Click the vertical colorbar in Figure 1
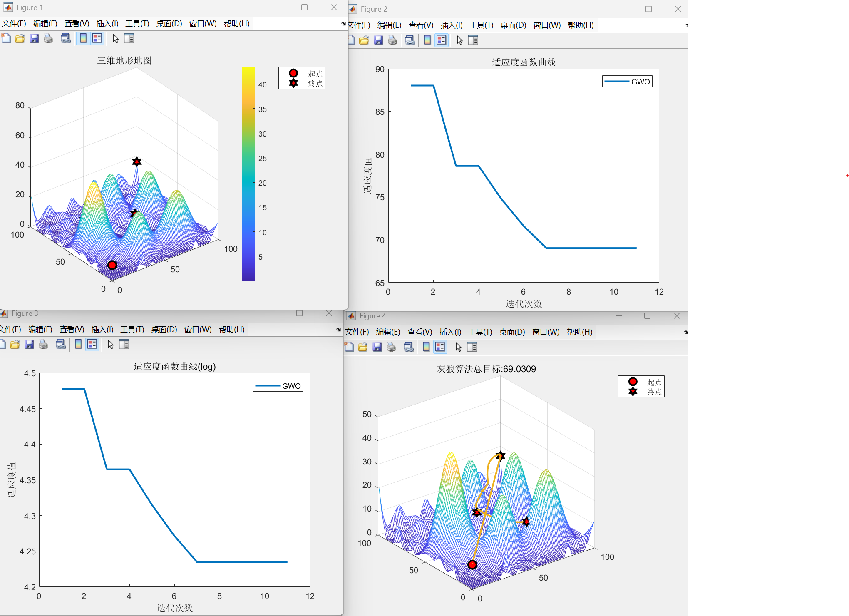The width and height of the screenshot is (849, 616). (x=248, y=174)
